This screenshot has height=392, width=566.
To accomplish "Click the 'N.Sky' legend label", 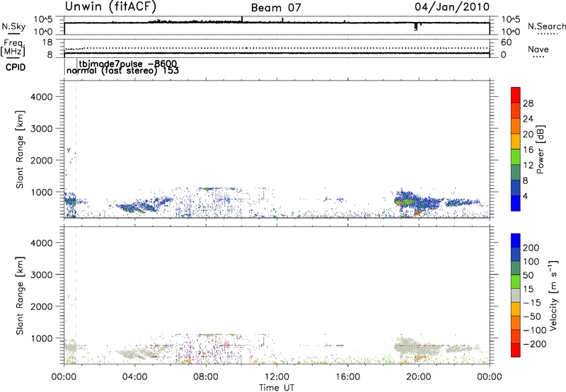I will coord(13,26).
